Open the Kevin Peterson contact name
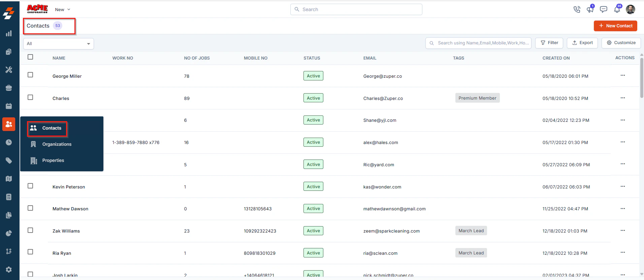Viewport: 644px width, 280px height. coord(69,187)
